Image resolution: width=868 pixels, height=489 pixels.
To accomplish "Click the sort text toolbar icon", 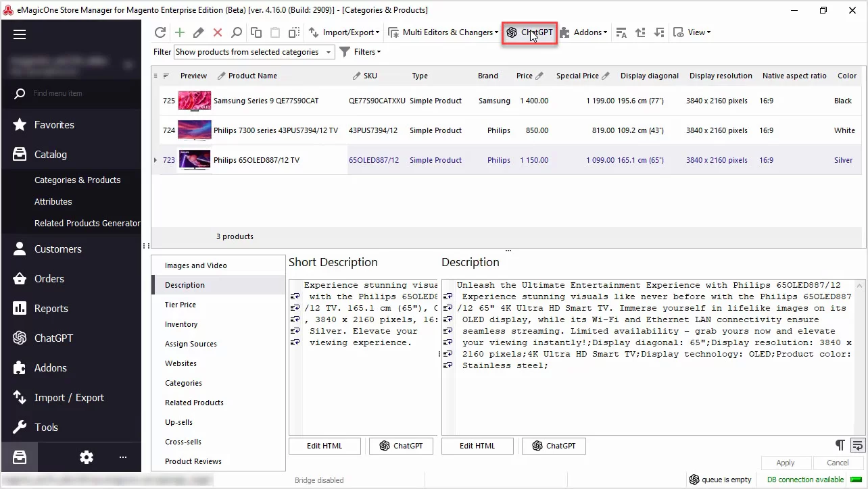I will pos(621,32).
